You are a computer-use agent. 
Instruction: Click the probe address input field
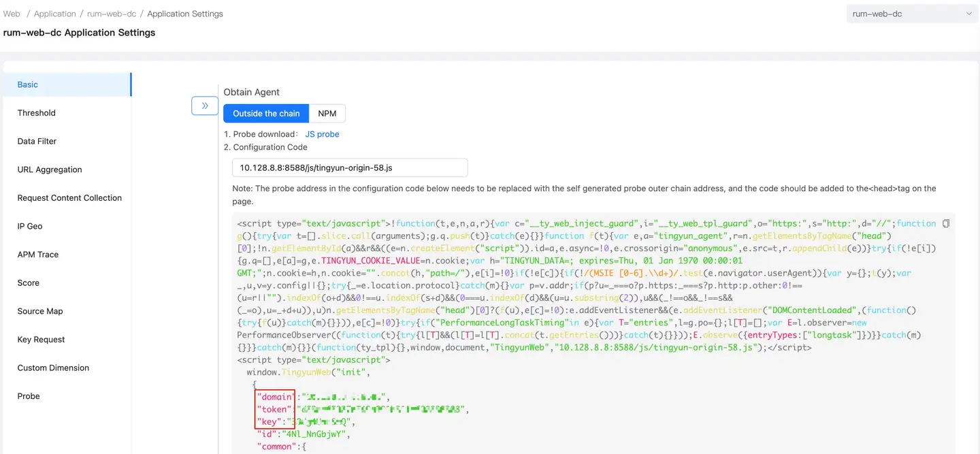(x=350, y=167)
